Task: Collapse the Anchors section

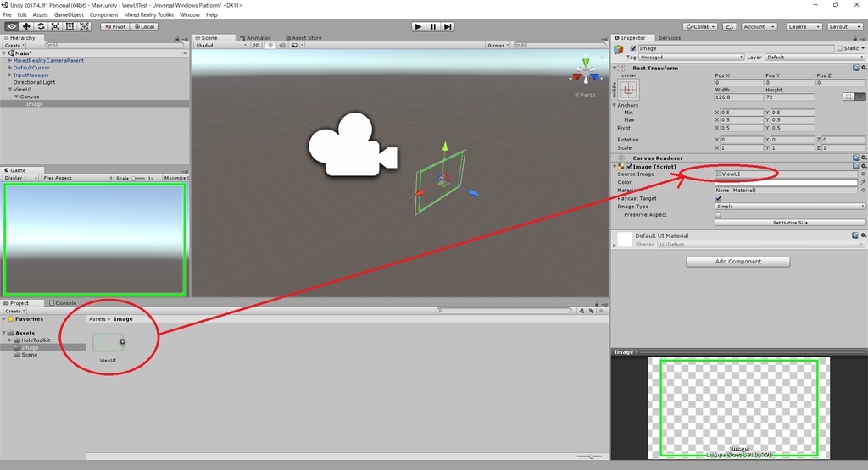Action: (x=615, y=105)
